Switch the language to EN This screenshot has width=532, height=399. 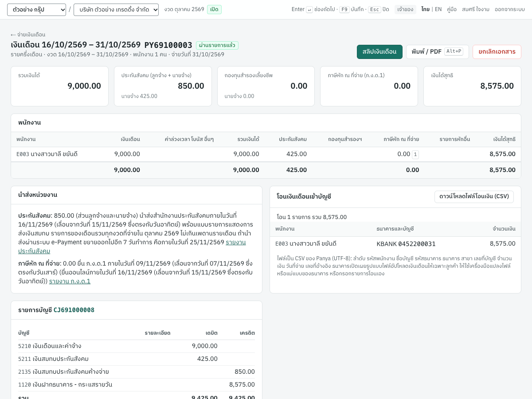tap(438, 9)
